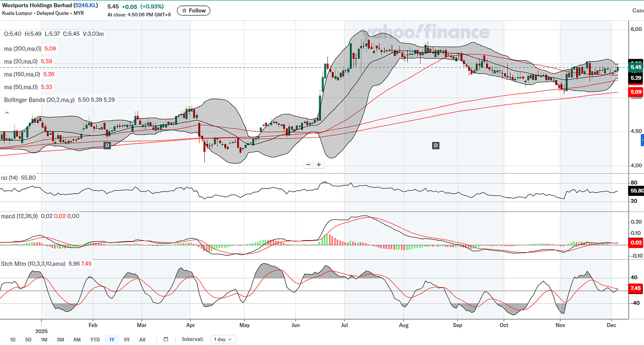The height and width of the screenshot is (345, 644).
Task: Click the blue arrow tab at chart edge
Action: pyautogui.click(x=642, y=141)
